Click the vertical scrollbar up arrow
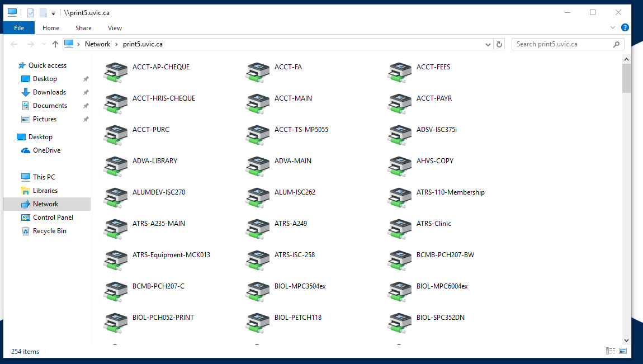This screenshot has width=643, height=364. click(x=626, y=59)
